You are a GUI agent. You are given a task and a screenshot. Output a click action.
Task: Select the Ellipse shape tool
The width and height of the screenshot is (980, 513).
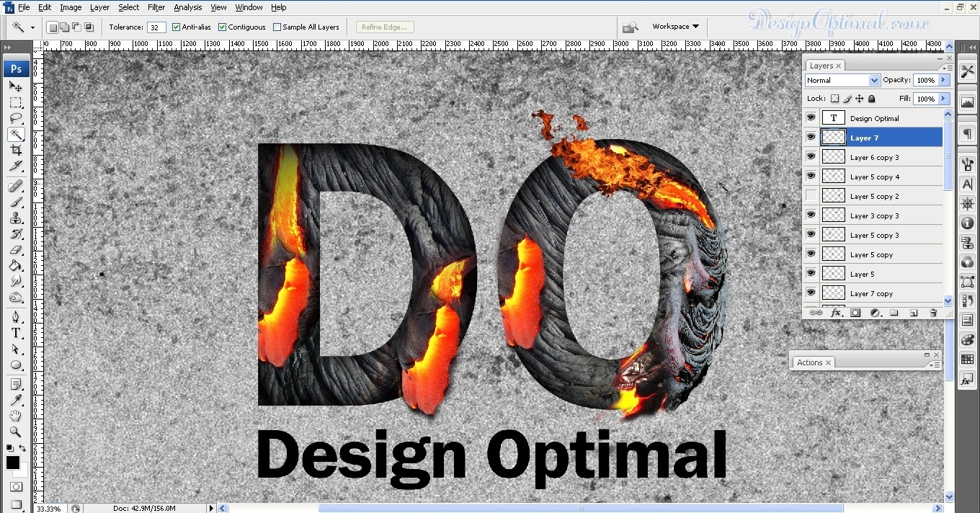[x=16, y=365]
